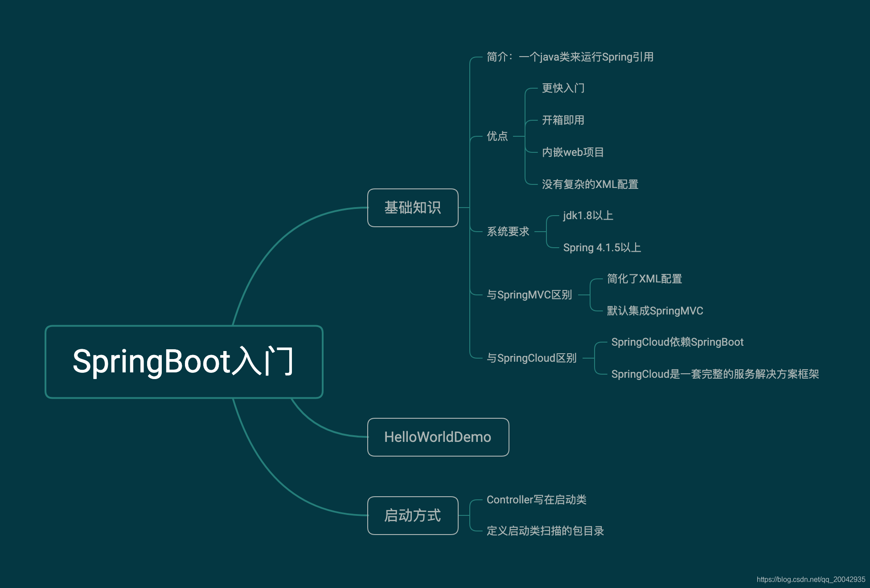Screen dimensions: 870x588
Task: Click the jdk1.8以上 leaf
Action: pos(588,216)
